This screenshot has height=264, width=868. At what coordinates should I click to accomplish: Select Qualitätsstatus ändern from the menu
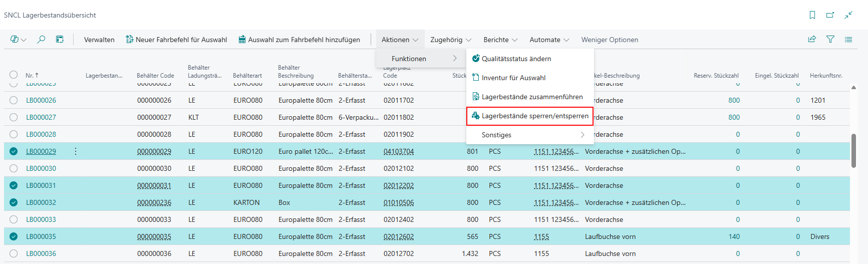tap(516, 59)
